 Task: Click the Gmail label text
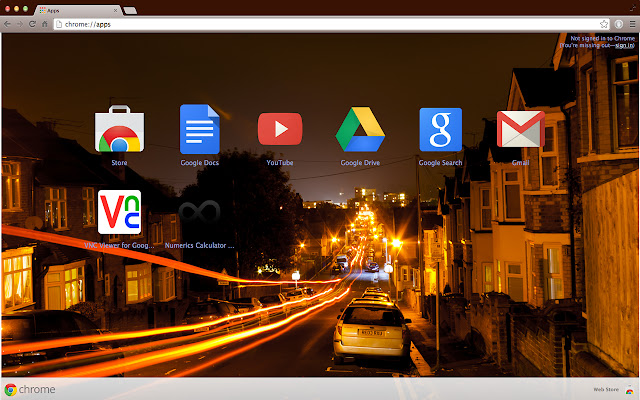point(520,162)
